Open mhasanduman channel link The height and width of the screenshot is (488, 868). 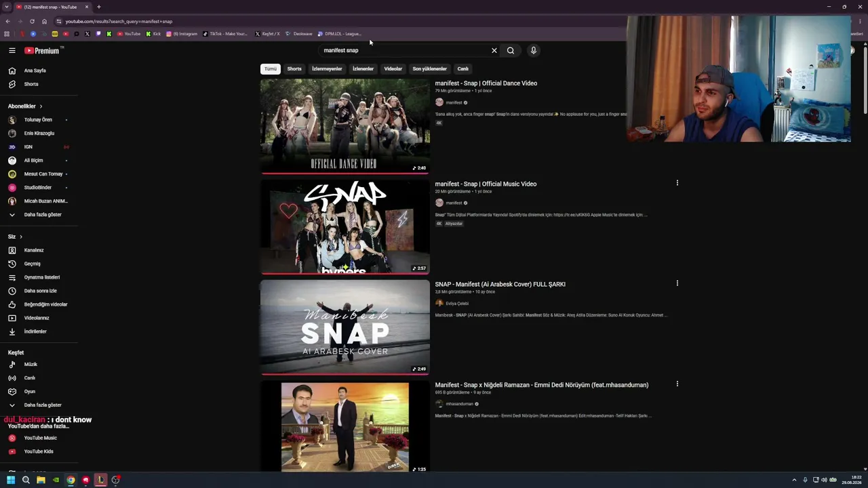459,404
